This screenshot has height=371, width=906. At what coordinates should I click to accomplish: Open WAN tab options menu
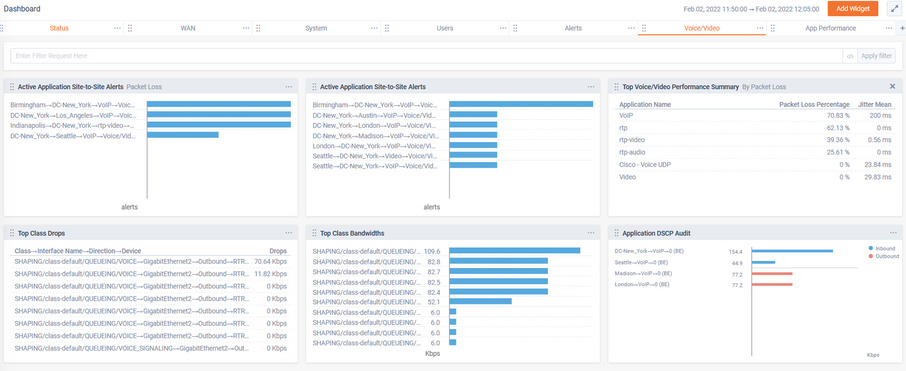click(246, 28)
